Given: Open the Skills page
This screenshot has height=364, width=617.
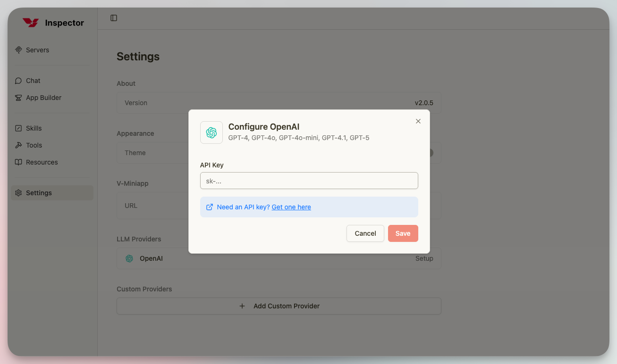Looking at the screenshot, I should (x=52, y=128).
